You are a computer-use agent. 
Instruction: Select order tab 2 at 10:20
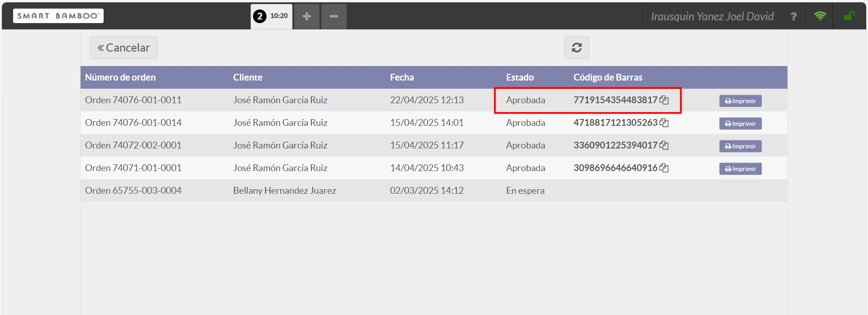(271, 16)
